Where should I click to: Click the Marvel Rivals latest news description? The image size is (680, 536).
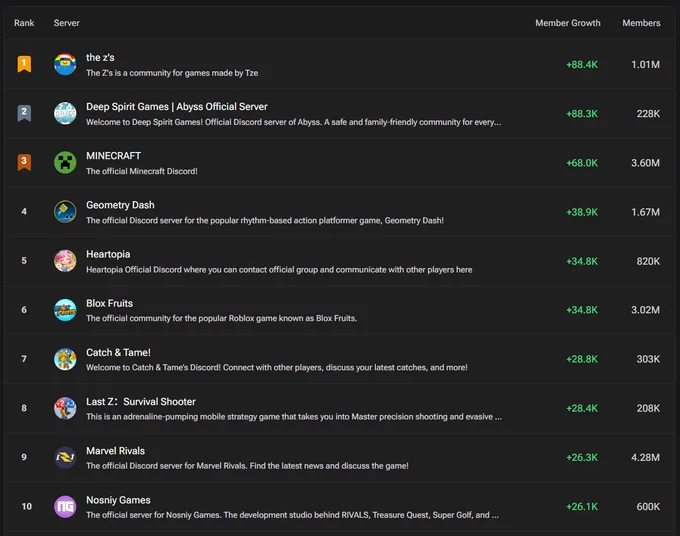[247, 466]
